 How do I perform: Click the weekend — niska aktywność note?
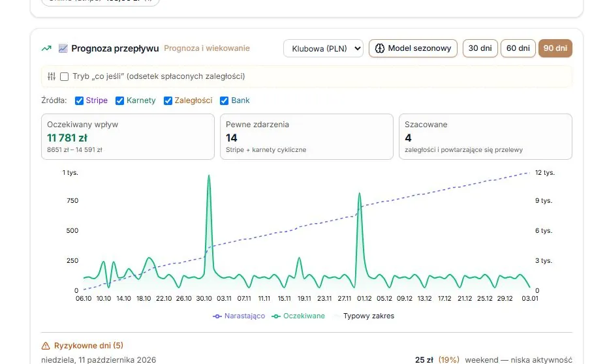tap(518, 359)
